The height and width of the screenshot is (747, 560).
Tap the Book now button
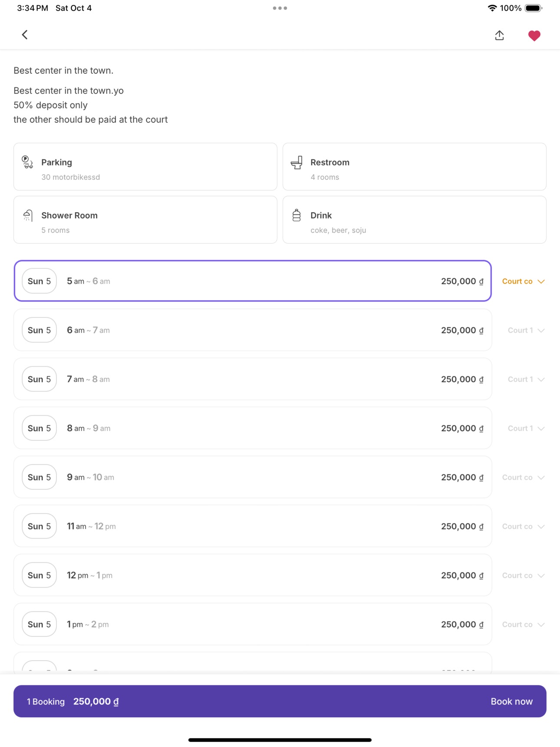point(511,702)
